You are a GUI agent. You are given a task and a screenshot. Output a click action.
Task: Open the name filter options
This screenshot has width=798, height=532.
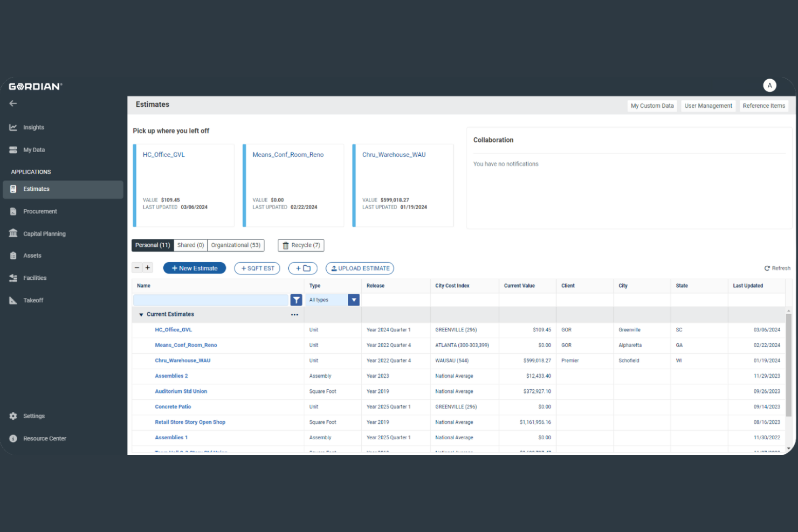[296, 300]
